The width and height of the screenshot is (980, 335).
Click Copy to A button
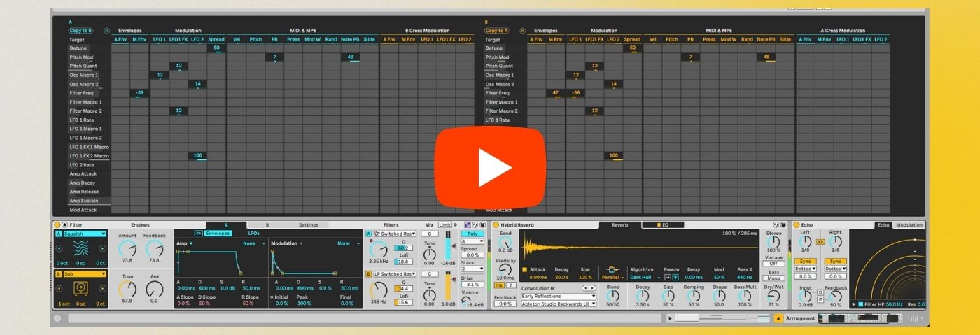(498, 31)
